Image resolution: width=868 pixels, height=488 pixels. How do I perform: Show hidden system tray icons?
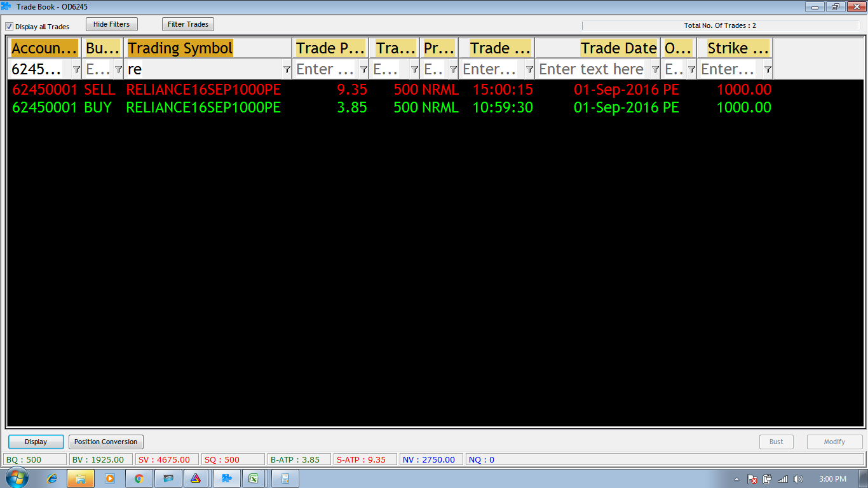click(x=736, y=479)
